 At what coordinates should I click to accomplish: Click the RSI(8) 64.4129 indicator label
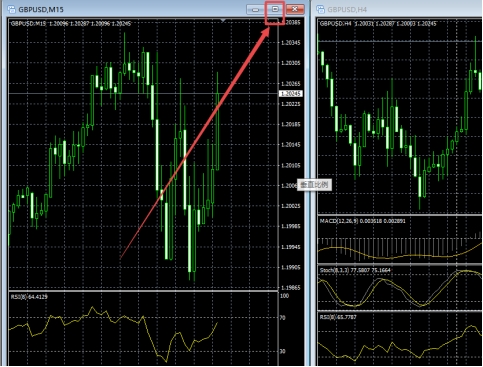29,297
